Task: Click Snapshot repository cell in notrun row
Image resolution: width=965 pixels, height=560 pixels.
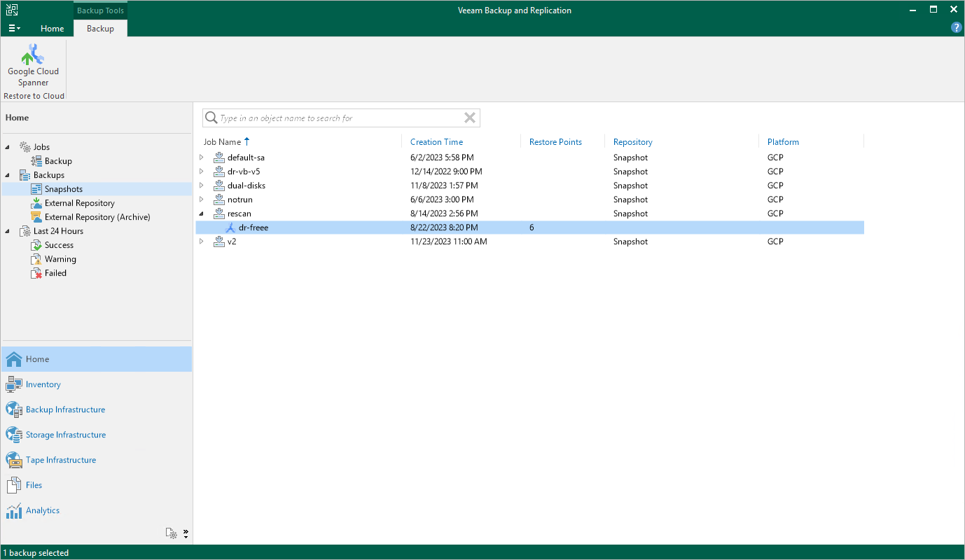Action: tap(631, 199)
